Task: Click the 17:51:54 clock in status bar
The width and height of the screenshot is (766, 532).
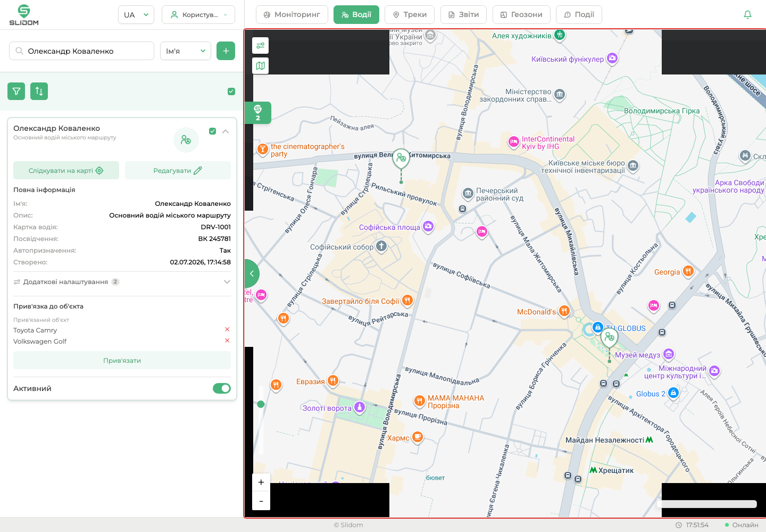Action: point(692,525)
